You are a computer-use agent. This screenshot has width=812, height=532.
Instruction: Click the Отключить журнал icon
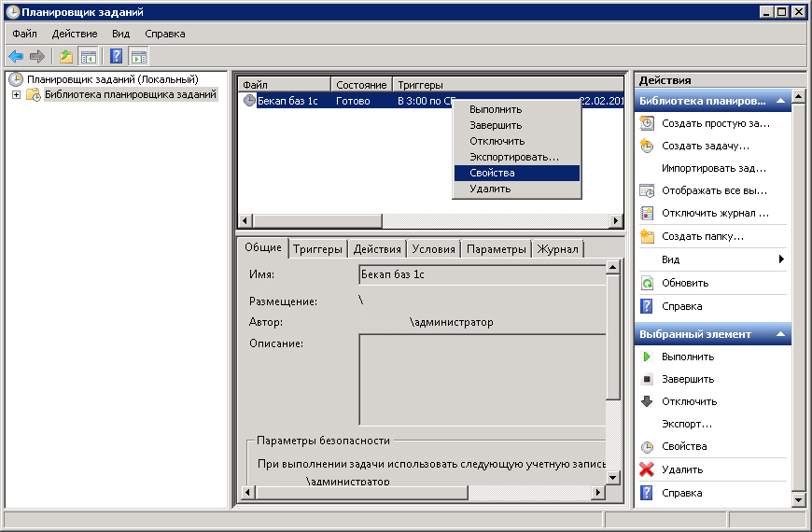coord(647,213)
